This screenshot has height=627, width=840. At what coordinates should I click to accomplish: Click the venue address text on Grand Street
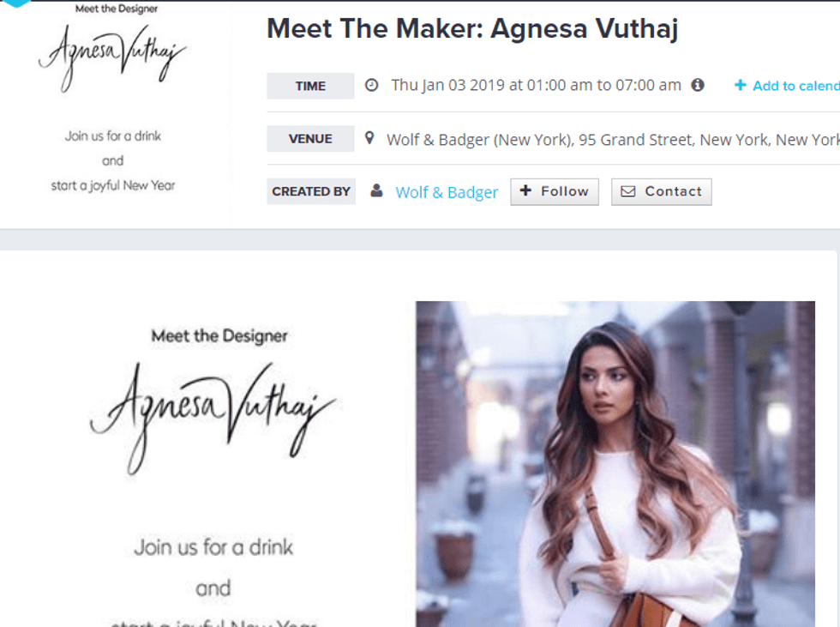click(x=613, y=140)
